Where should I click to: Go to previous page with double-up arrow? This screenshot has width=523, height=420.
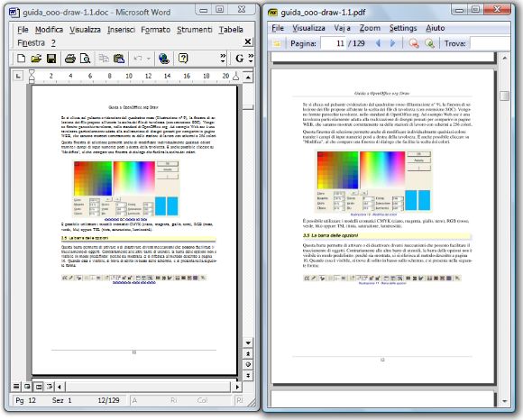tap(248, 353)
